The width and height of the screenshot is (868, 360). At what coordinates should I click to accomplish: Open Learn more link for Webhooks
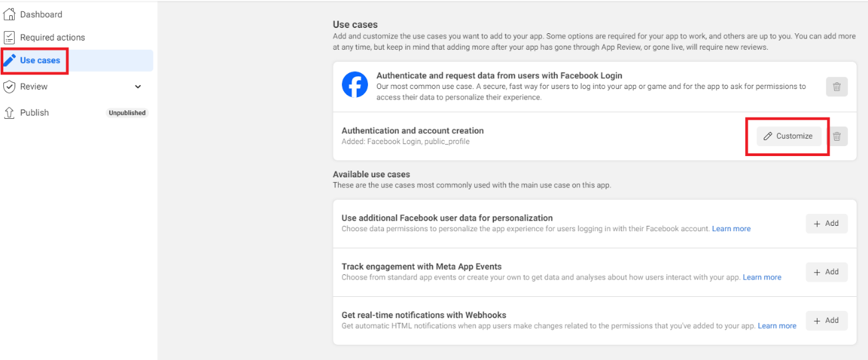(777, 325)
